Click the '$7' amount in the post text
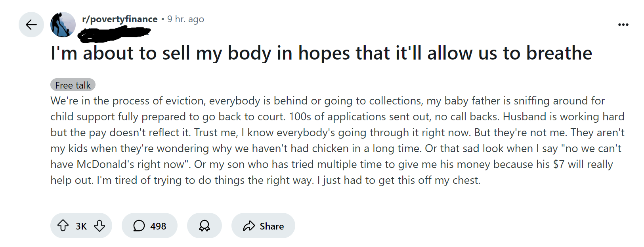644x247 pixels. 559,164
